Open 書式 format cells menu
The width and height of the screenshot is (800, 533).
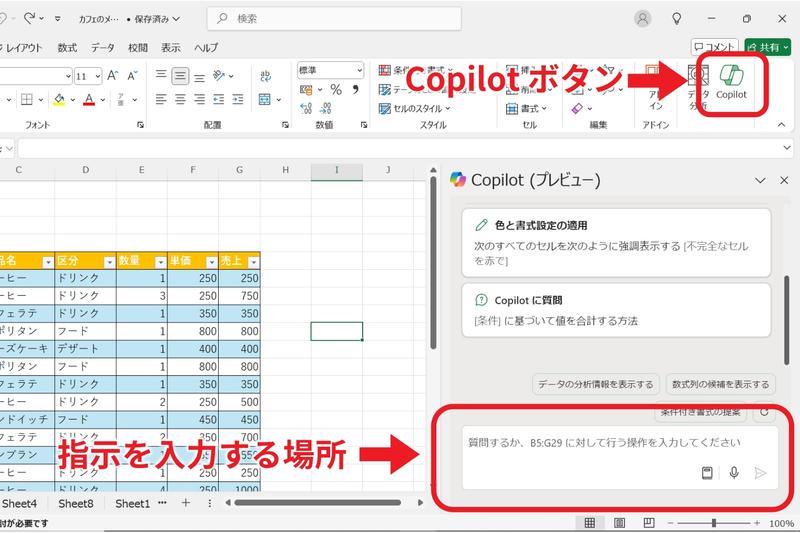coord(527,109)
